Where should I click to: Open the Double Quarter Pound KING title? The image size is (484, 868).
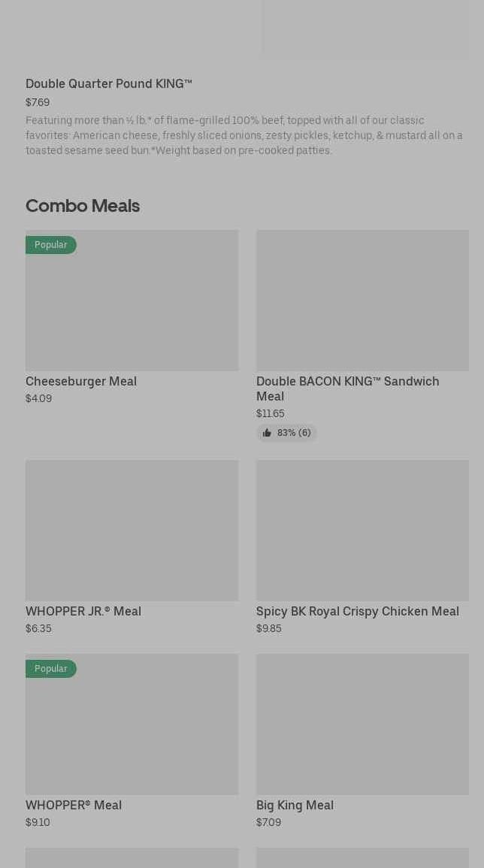(109, 83)
